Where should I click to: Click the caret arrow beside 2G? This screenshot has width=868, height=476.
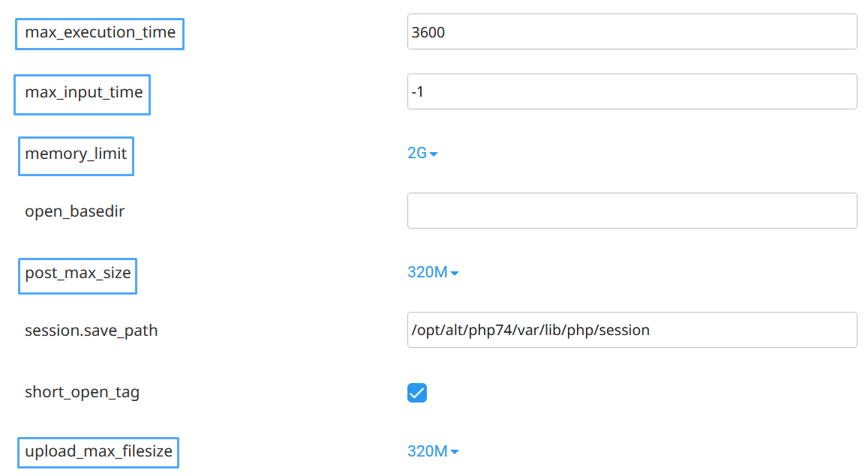[x=434, y=154]
